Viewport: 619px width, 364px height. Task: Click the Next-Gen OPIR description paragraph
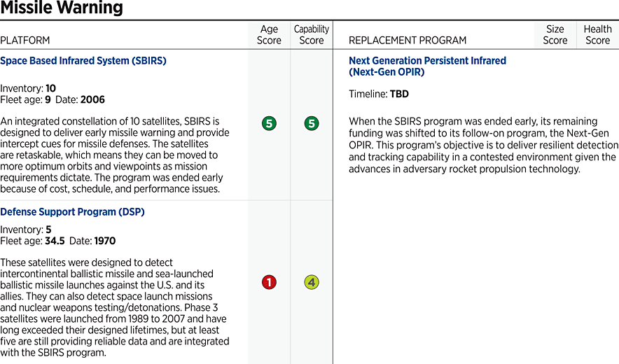point(483,145)
